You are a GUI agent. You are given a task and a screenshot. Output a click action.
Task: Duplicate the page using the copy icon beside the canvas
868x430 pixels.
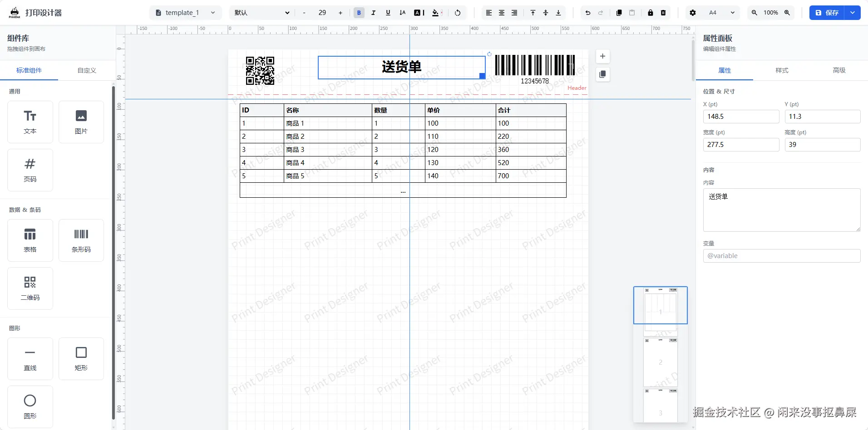point(602,74)
